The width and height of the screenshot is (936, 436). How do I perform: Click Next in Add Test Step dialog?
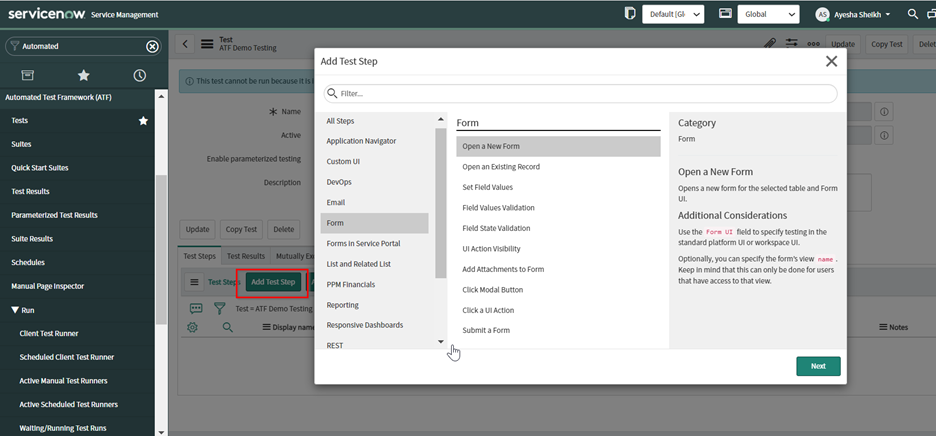coord(818,366)
